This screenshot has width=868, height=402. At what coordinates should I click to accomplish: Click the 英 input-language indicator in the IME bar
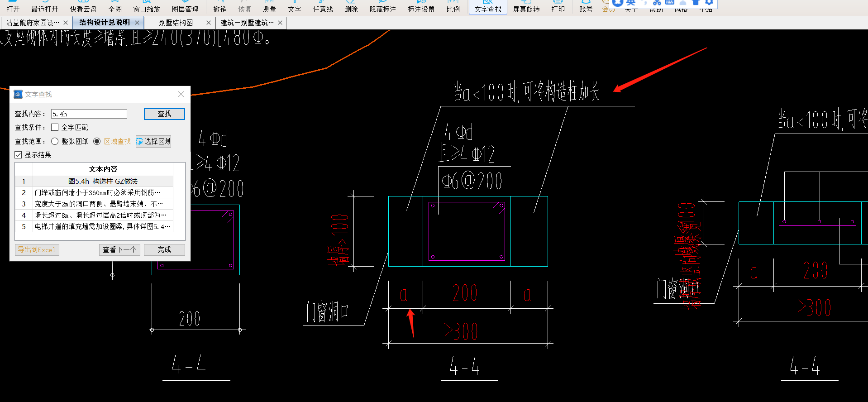[x=631, y=3]
